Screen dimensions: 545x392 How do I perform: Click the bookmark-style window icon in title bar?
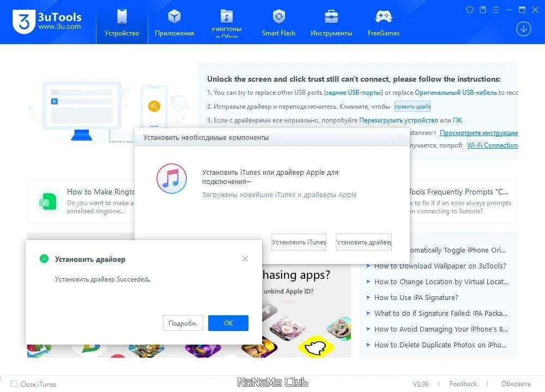coord(483,10)
